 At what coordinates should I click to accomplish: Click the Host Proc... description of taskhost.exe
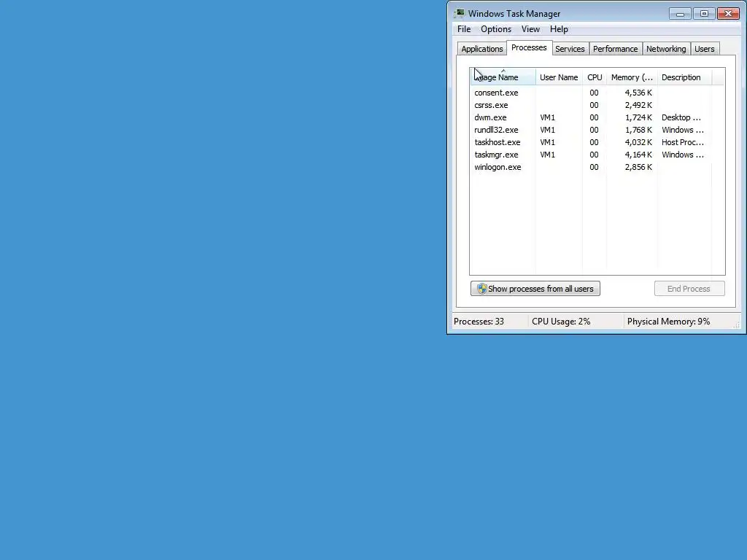point(683,142)
